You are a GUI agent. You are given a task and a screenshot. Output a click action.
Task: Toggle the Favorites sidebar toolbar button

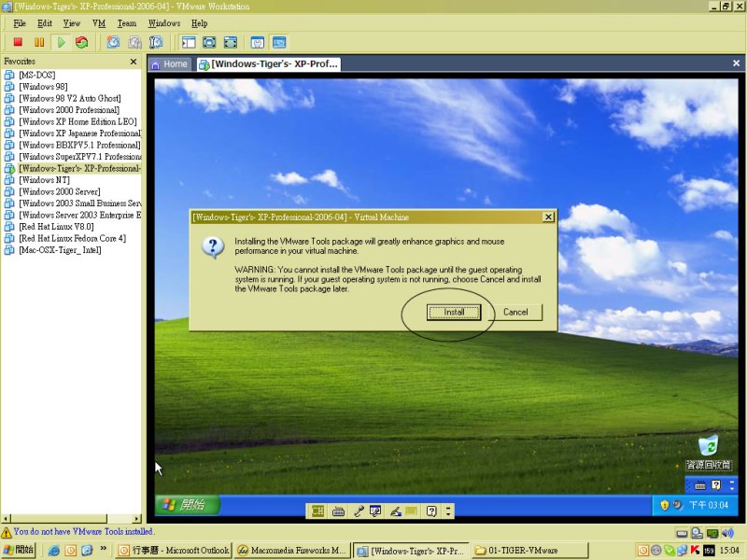189,42
